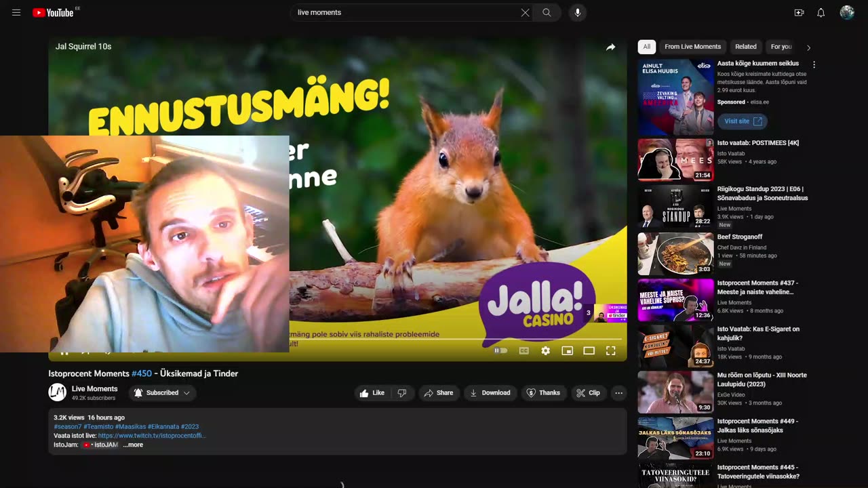
Task: Click the #Eikannata hashtag
Action: click(x=163, y=427)
